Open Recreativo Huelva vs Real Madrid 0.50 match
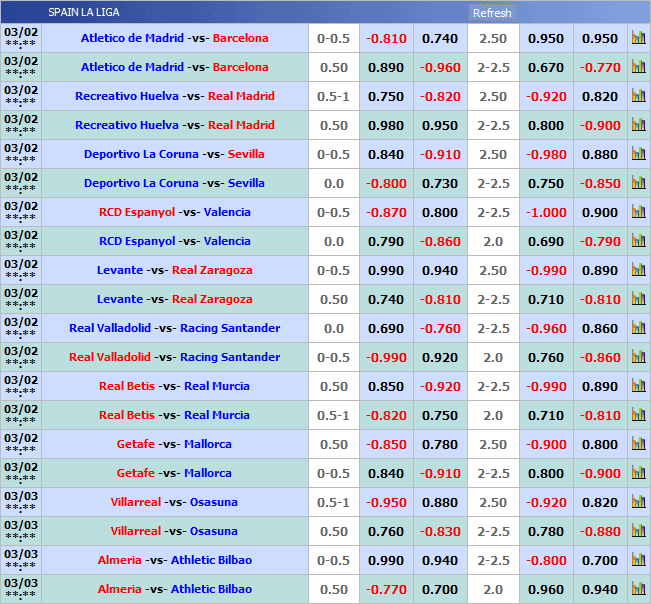The height and width of the screenshot is (604, 651). coord(174,125)
